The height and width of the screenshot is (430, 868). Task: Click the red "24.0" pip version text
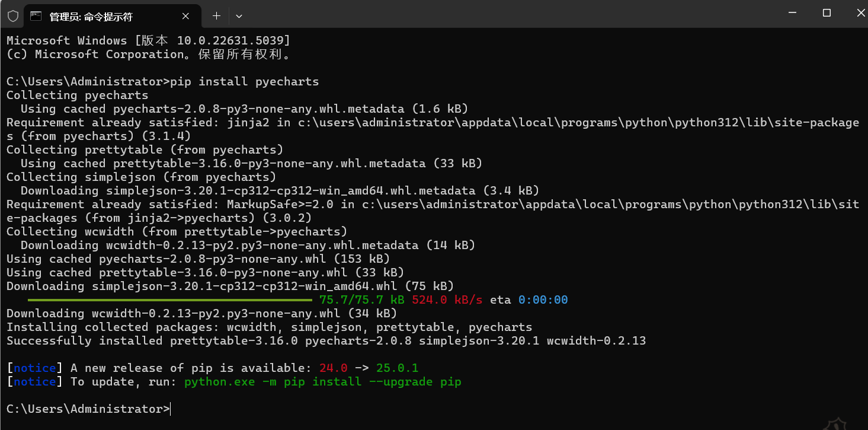(x=333, y=368)
